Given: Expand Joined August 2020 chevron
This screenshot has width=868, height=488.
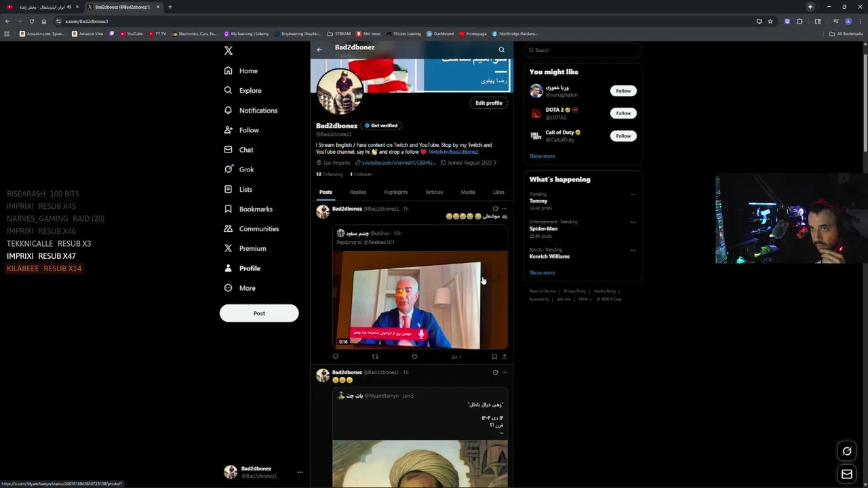Looking at the screenshot, I should [x=495, y=163].
